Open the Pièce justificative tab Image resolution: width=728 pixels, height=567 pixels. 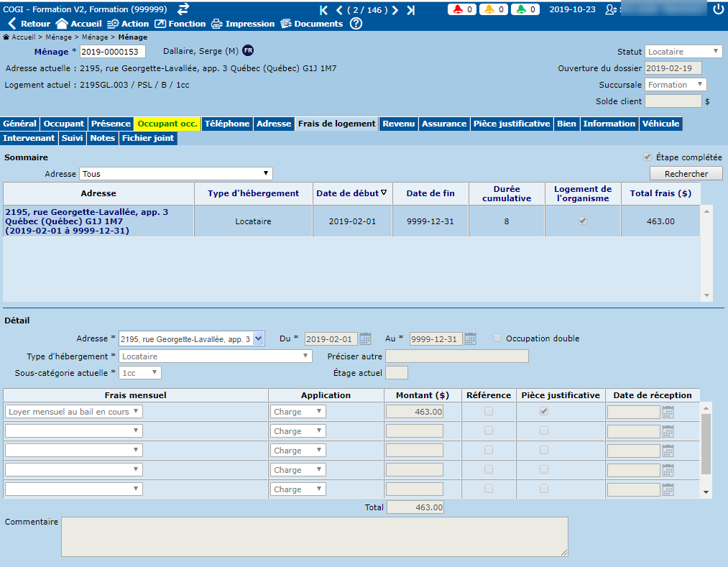point(512,124)
